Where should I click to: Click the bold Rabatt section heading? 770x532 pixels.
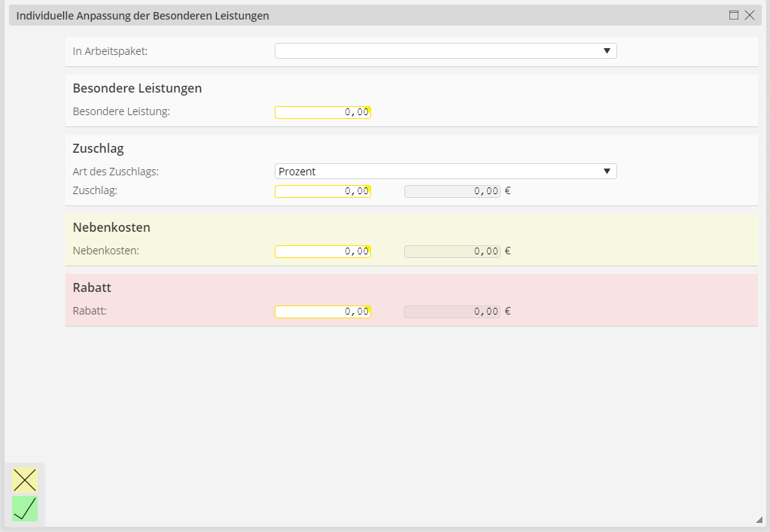pos(92,287)
